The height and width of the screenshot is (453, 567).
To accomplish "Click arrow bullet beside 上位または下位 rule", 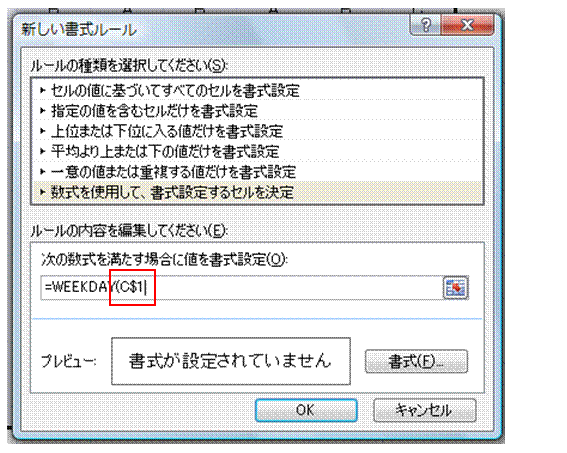I will (x=43, y=131).
